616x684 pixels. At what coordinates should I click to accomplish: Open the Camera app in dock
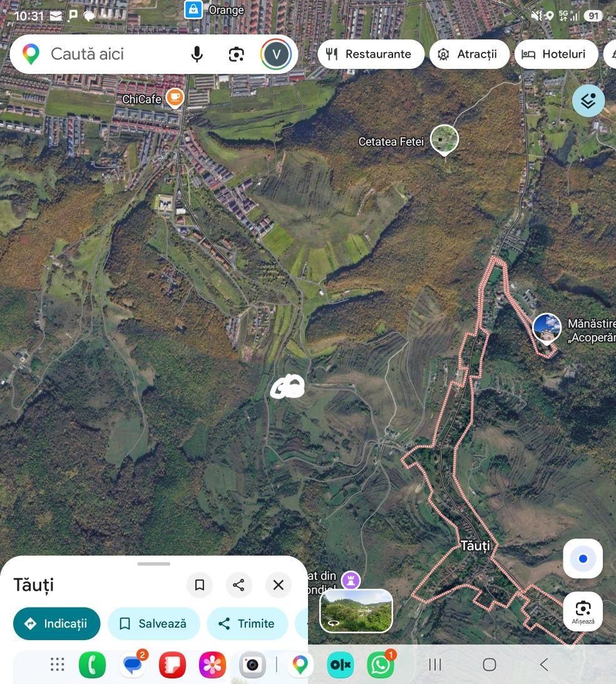point(252,665)
